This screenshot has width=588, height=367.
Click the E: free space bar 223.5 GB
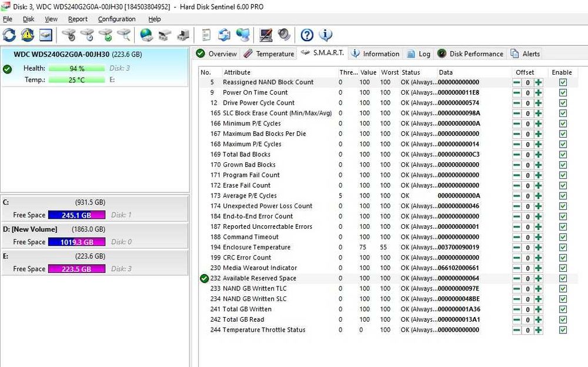[x=76, y=269]
